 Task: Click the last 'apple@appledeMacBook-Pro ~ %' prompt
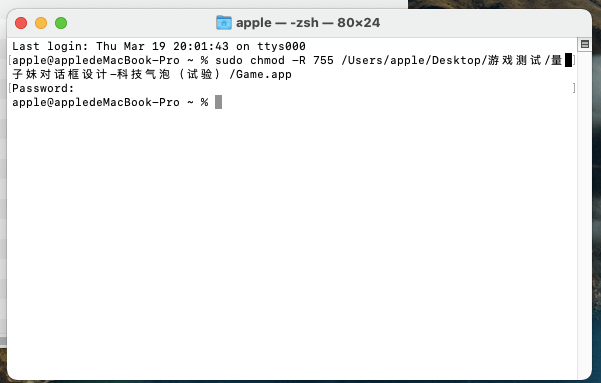pyautogui.click(x=110, y=103)
